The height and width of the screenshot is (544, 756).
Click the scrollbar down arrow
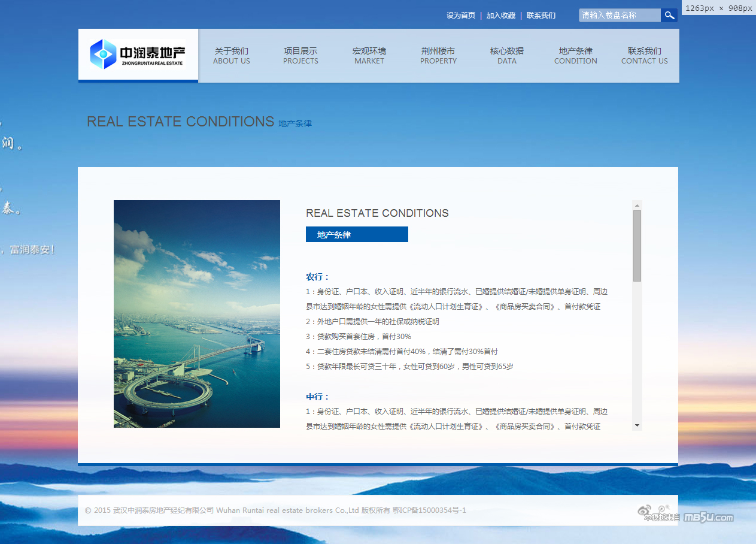tap(637, 425)
